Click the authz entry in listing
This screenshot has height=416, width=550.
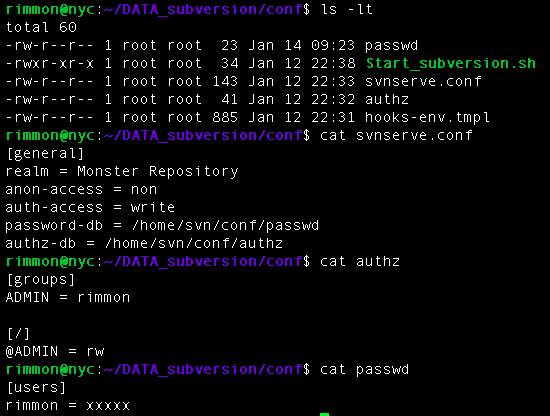[387, 99]
